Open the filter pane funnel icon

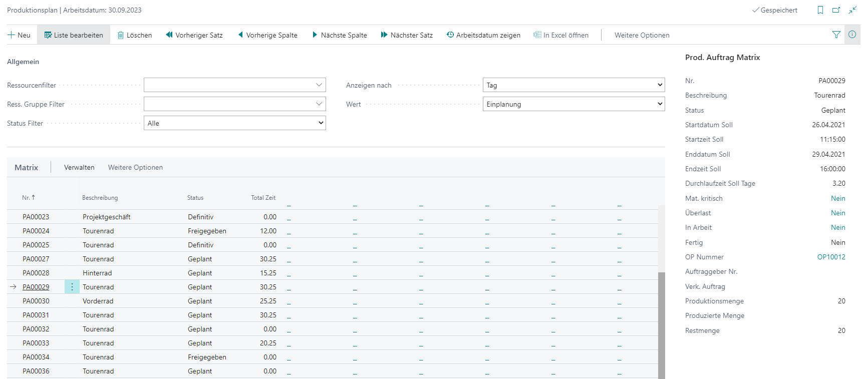point(836,35)
